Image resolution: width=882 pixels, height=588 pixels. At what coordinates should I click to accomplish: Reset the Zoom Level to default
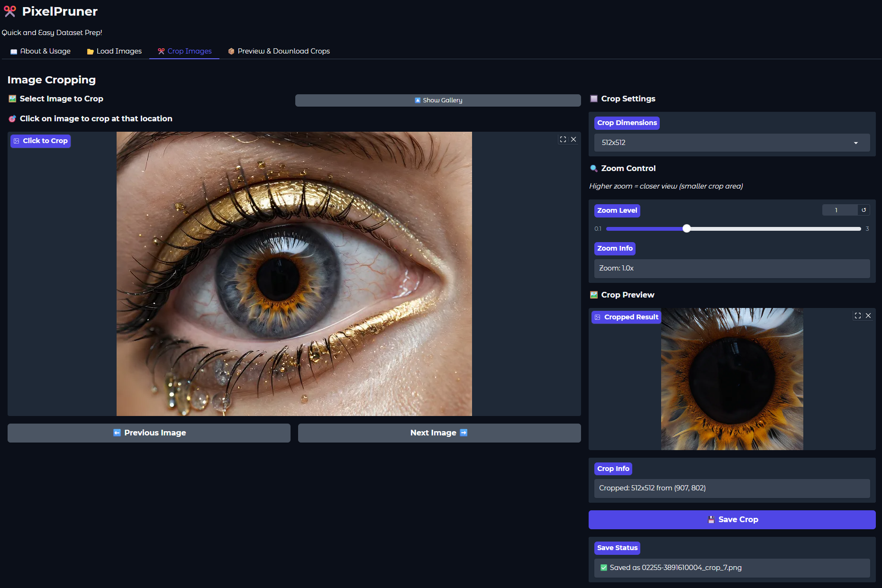pyautogui.click(x=864, y=210)
